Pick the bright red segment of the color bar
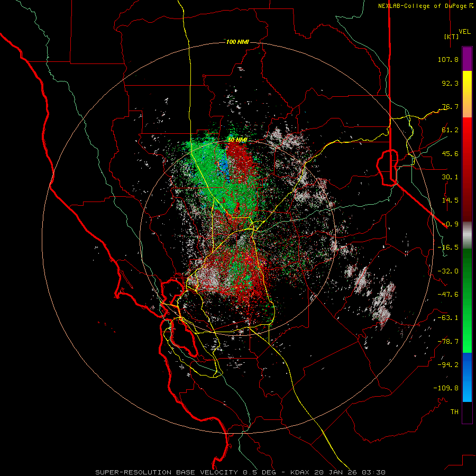The width and height of the screenshot is (476, 476). point(467,130)
